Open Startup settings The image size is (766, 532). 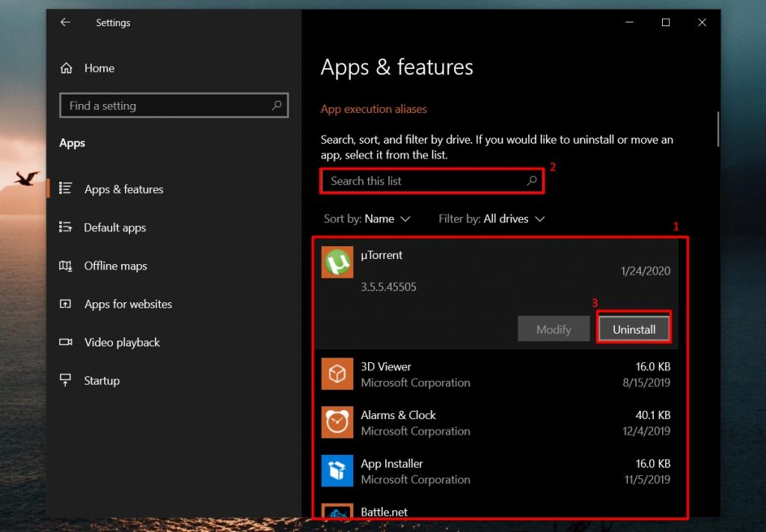tap(102, 380)
